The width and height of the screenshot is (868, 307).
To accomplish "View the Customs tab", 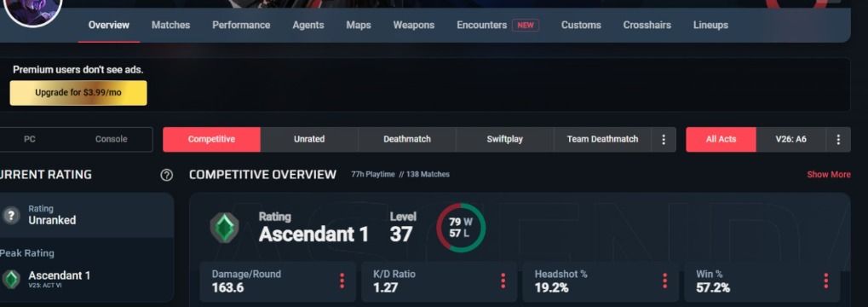I will (581, 25).
